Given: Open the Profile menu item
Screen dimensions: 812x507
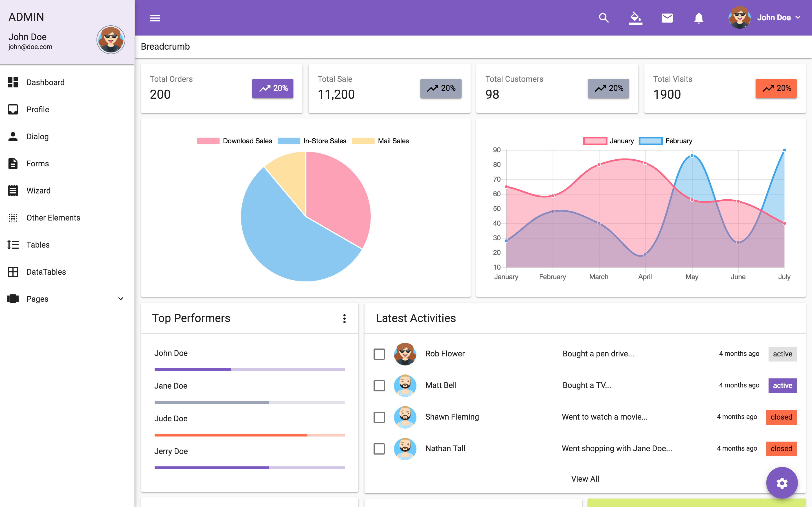Looking at the screenshot, I should pyautogui.click(x=67, y=109).
